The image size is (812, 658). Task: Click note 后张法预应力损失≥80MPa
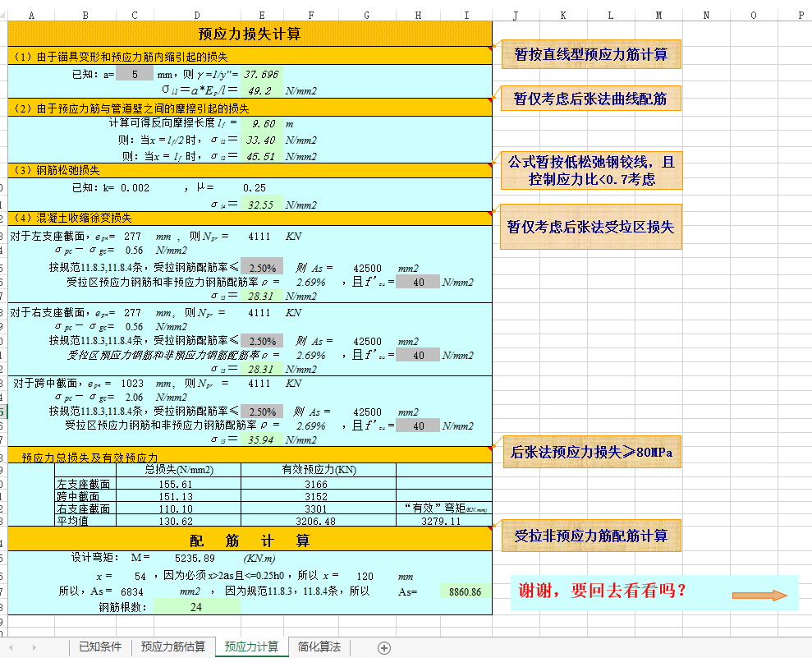coord(591,452)
